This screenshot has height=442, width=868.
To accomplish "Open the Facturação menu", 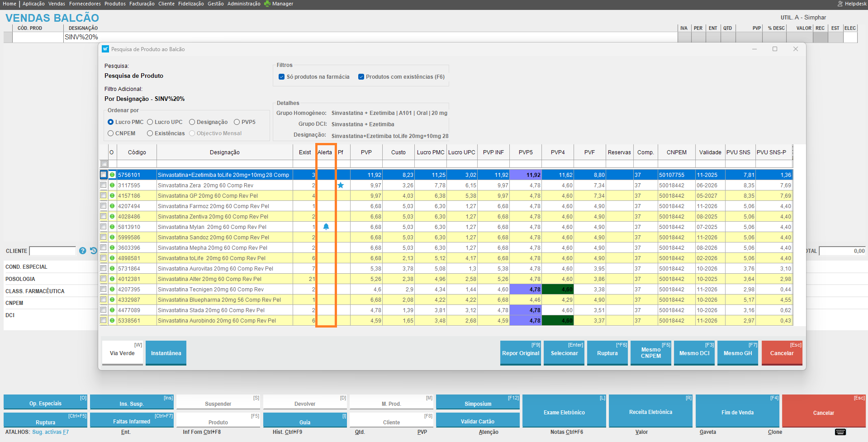I will pyautogui.click(x=142, y=4).
